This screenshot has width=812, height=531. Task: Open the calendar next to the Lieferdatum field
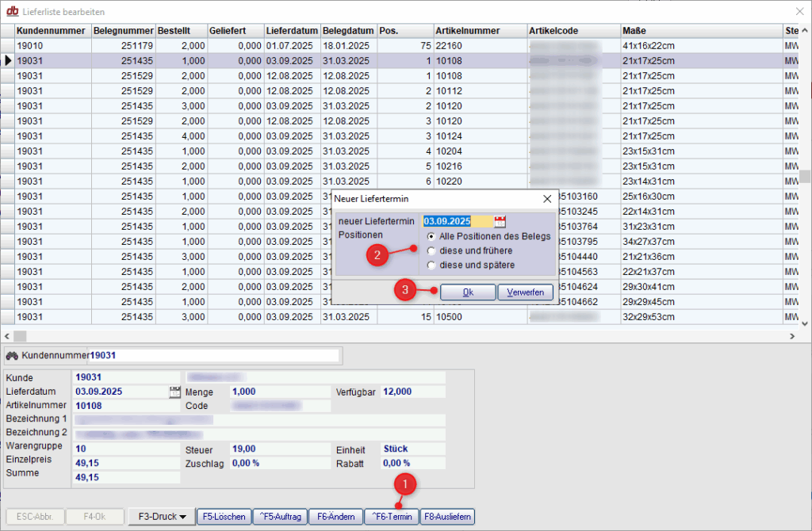point(175,392)
